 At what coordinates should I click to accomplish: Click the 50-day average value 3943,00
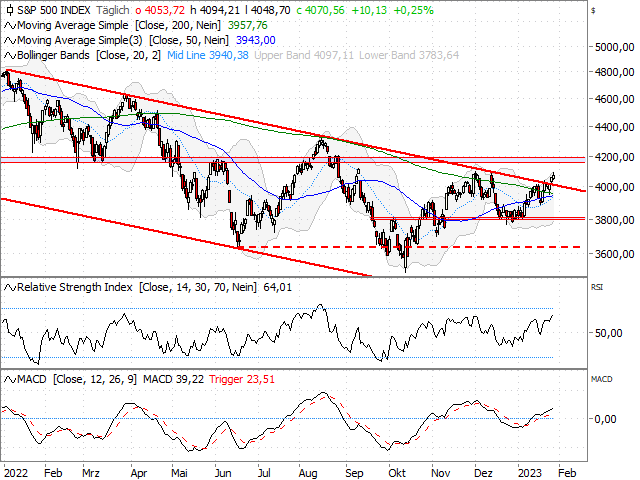[x=256, y=40]
